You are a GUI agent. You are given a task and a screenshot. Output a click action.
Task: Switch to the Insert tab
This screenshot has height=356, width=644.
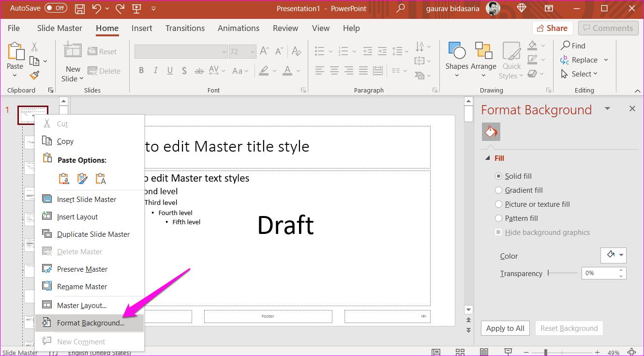click(142, 28)
